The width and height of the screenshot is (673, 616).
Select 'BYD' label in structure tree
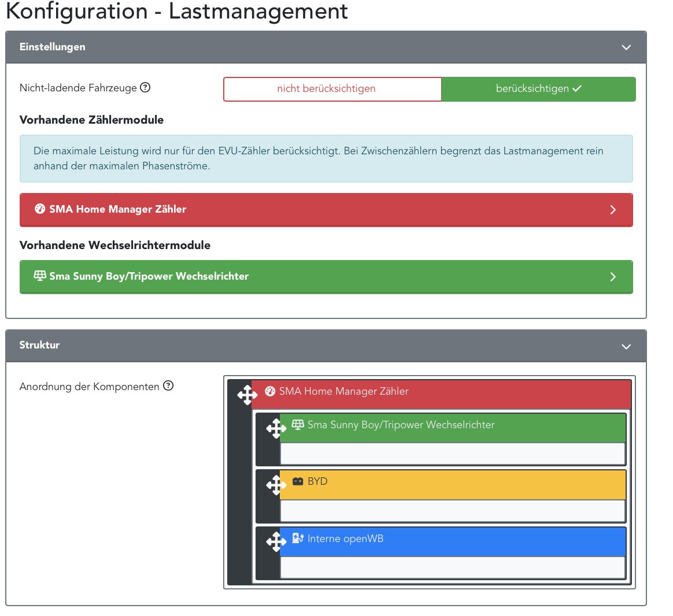point(317,481)
